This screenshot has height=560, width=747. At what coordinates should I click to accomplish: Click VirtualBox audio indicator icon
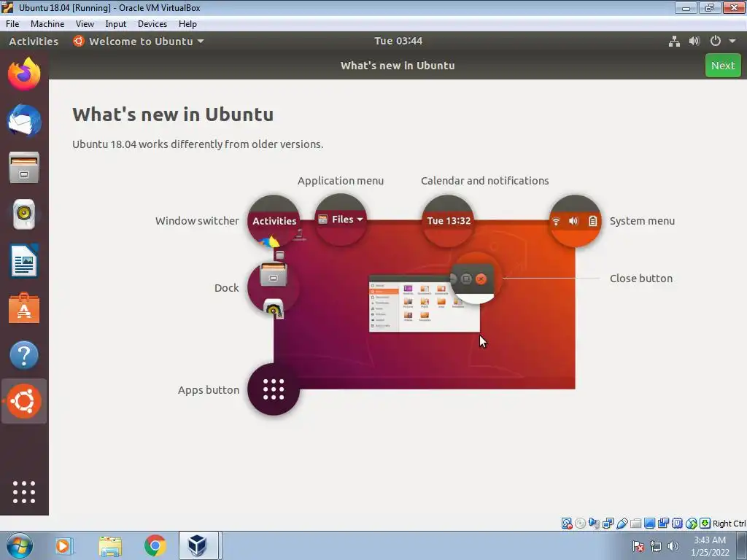point(594,524)
